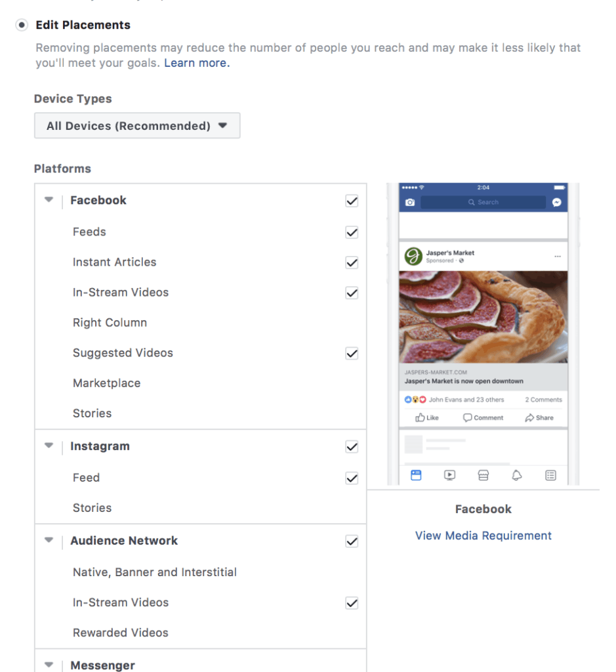Uncheck the Instagram Feed checkbox

click(x=352, y=478)
